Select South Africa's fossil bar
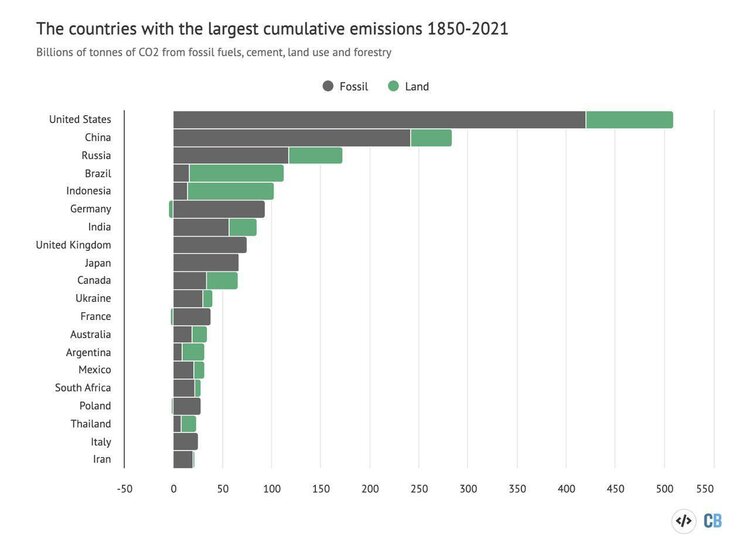 coord(184,388)
